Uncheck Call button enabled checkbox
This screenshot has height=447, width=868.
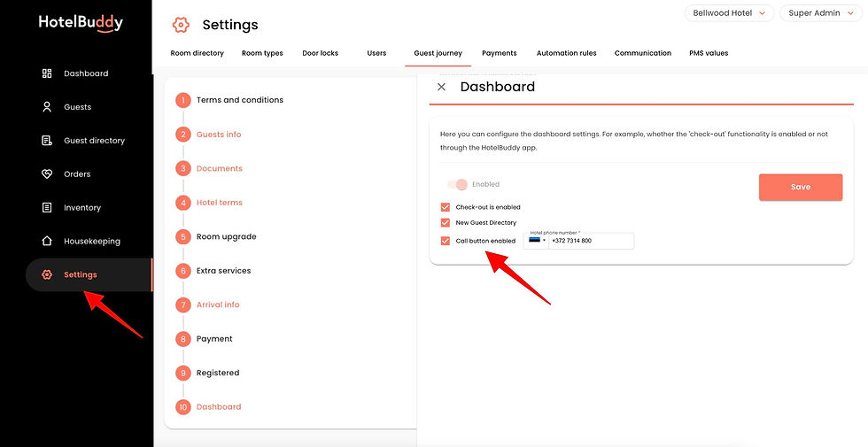click(445, 241)
